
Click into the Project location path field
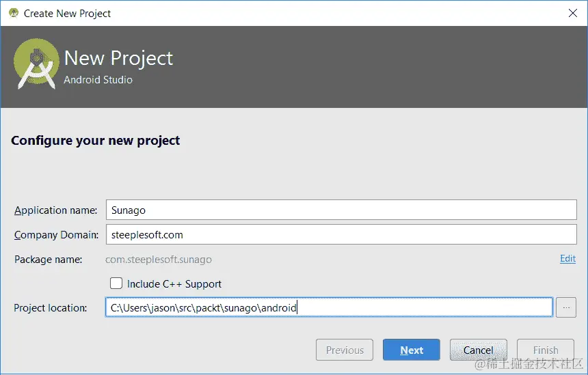[x=329, y=307]
